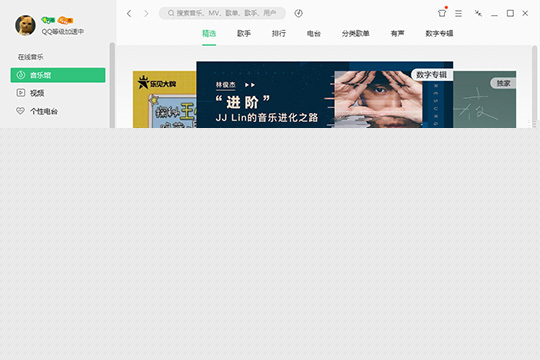540x360 pixels.
Task: Open the skin shirt icon
Action: tap(442, 13)
